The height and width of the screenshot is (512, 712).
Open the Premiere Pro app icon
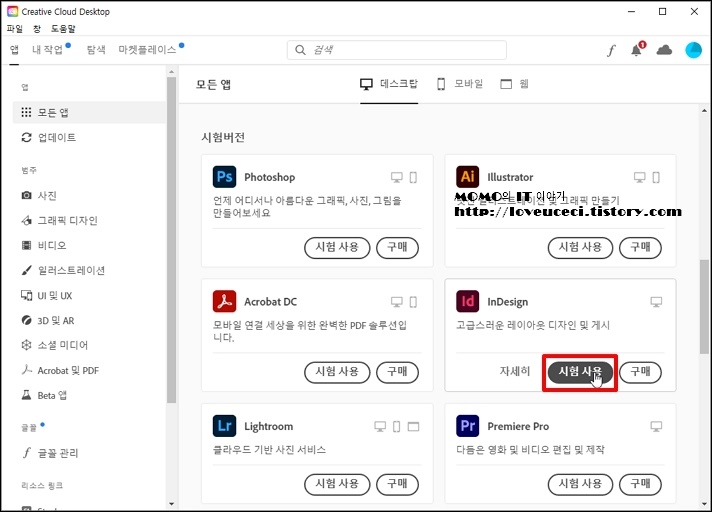pyautogui.click(x=467, y=426)
